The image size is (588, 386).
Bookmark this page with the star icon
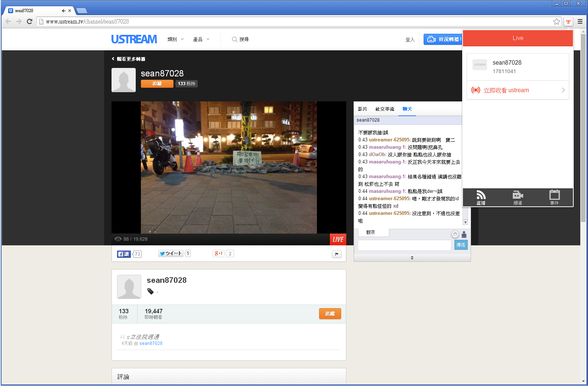pyautogui.click(x=556, y=22)
